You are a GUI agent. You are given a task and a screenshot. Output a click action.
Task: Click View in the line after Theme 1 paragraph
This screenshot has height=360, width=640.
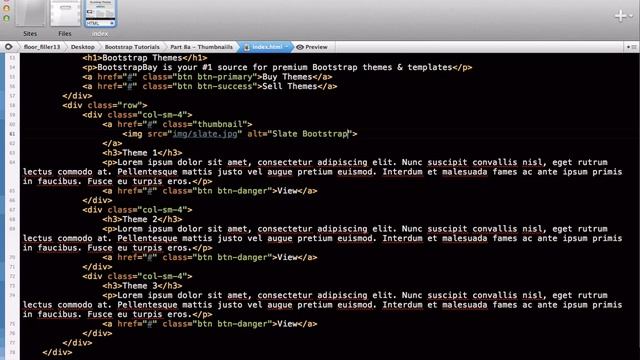point(287,191)
